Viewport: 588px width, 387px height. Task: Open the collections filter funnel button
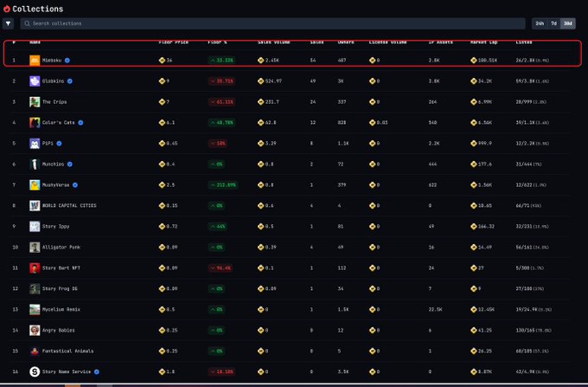coord(8,23)
